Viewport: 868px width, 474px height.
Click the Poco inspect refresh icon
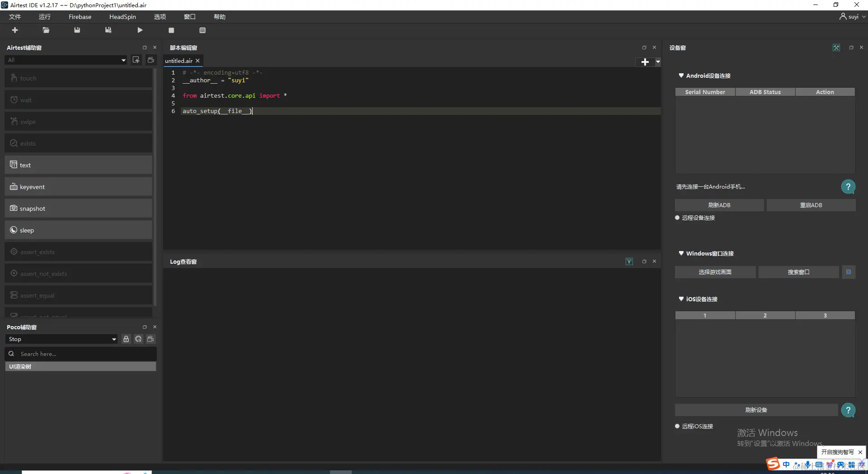click(138, 339)
